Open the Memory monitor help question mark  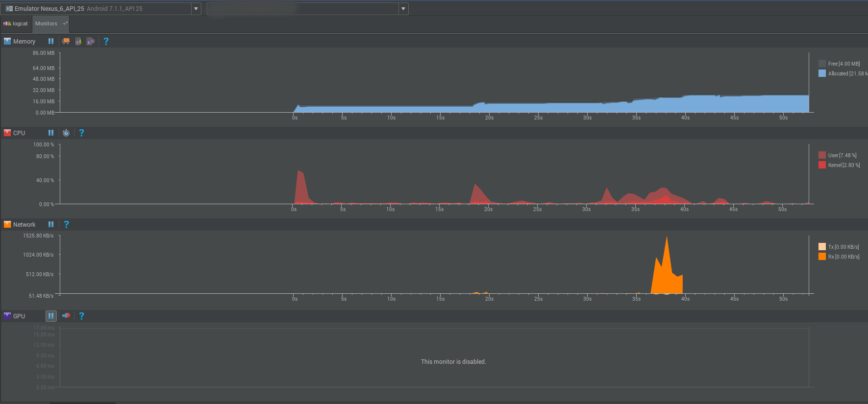click(x=106, y=41)
